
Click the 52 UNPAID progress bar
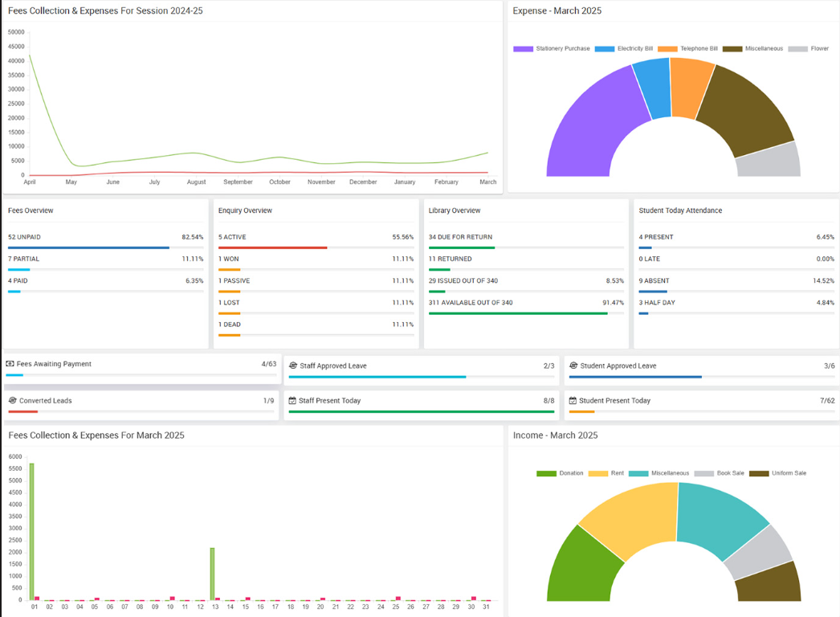(88, 247)
